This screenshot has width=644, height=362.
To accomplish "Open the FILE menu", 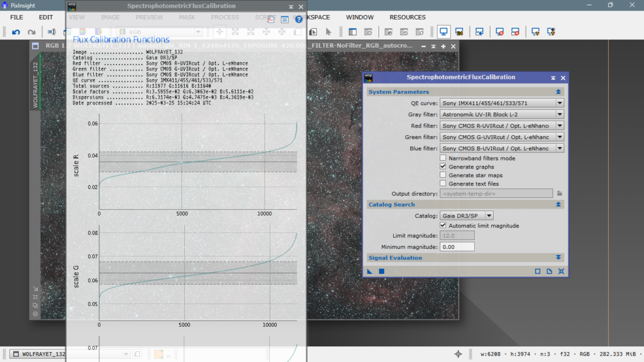I will [x=16, y=17].
